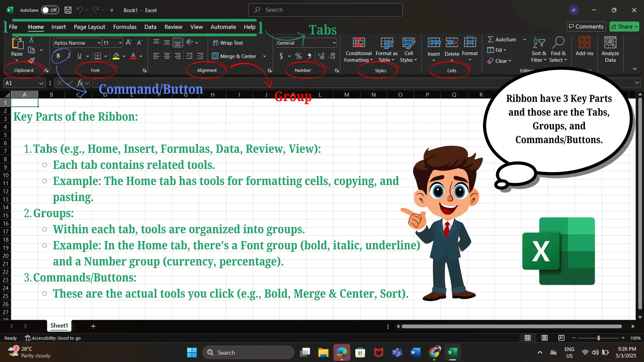Increase font size with larger A
644x362 pixels.
tap(129, 42)
